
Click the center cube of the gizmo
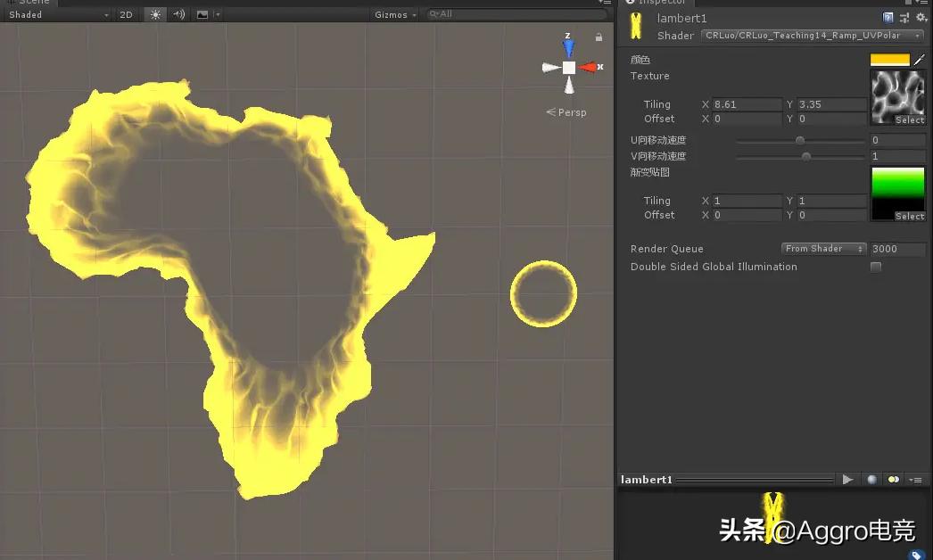tap(569, 67)
